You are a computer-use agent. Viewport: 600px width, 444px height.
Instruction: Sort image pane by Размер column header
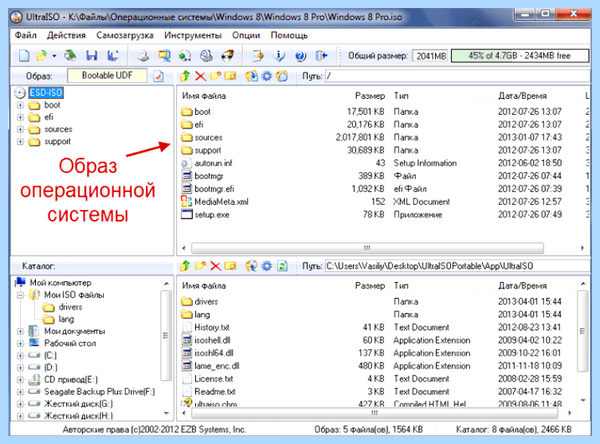tap(370, 96)
